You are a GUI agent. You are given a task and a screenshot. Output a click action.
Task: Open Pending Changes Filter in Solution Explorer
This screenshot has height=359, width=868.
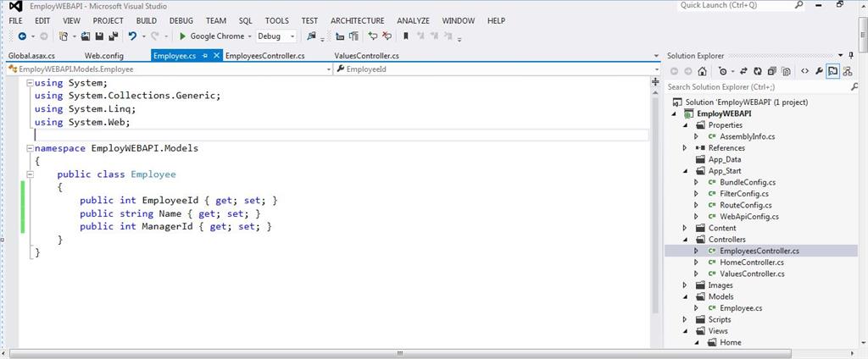point(722,71)
